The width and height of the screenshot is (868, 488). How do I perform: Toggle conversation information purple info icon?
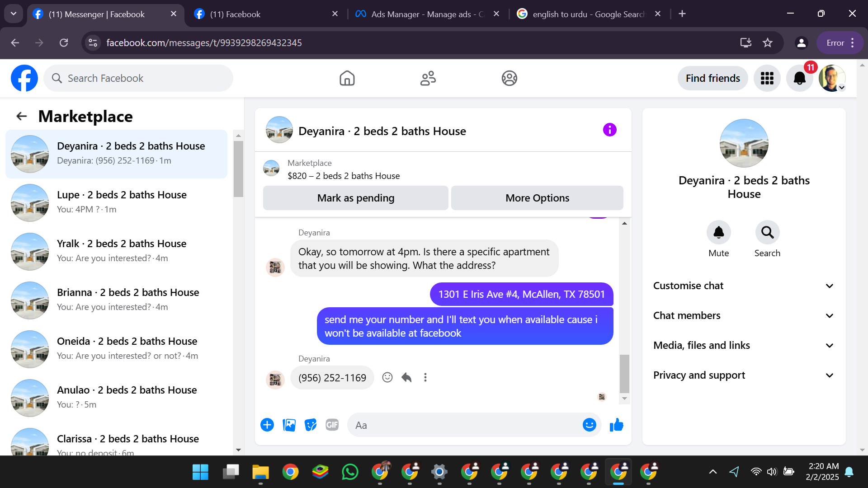click(x=609, y=130)
